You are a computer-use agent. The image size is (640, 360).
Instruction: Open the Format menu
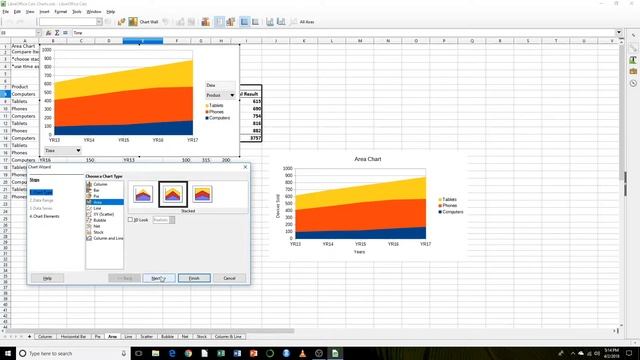pyautogui.click(x=60, y=12)
